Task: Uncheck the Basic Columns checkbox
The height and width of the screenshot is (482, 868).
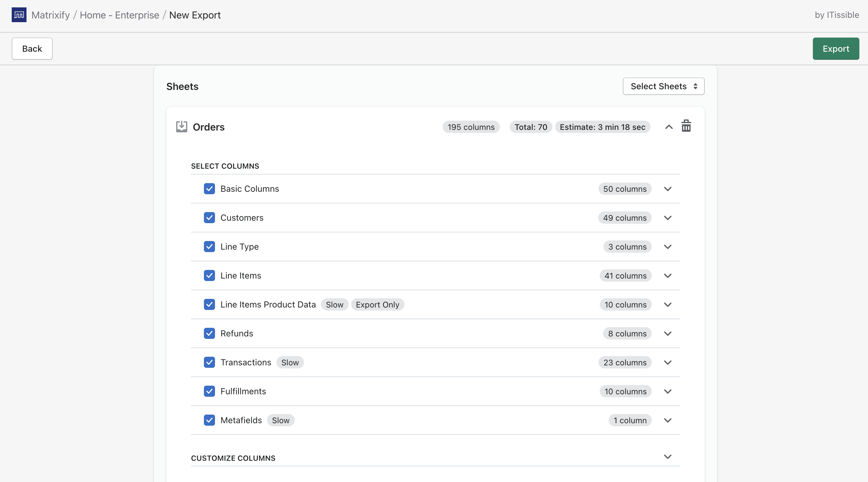Action: [209, 188]
